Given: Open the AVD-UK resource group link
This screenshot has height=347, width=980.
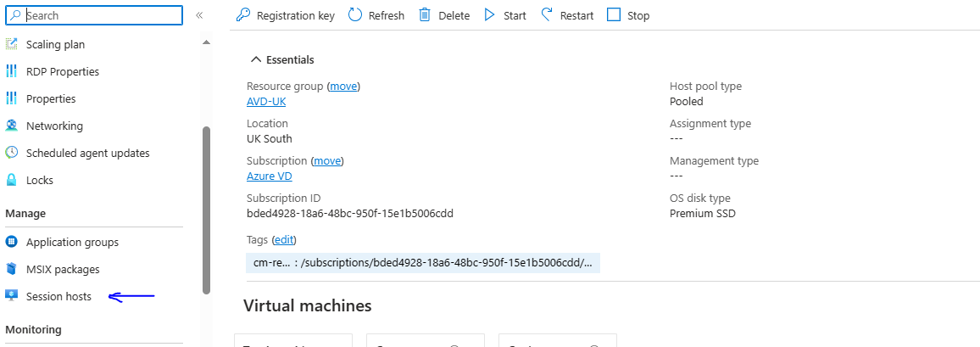Looking at the screenshot, I should tap(266, 102).
